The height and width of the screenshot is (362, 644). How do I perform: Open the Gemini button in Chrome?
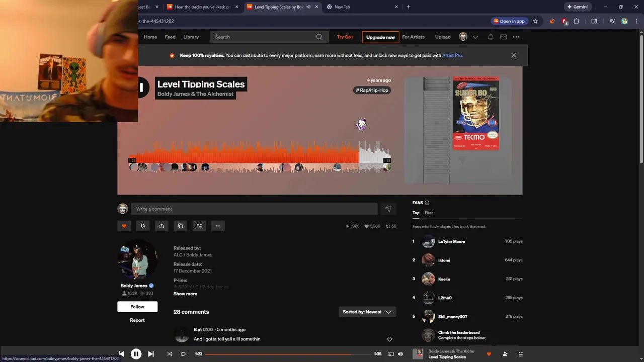(577, 7)
